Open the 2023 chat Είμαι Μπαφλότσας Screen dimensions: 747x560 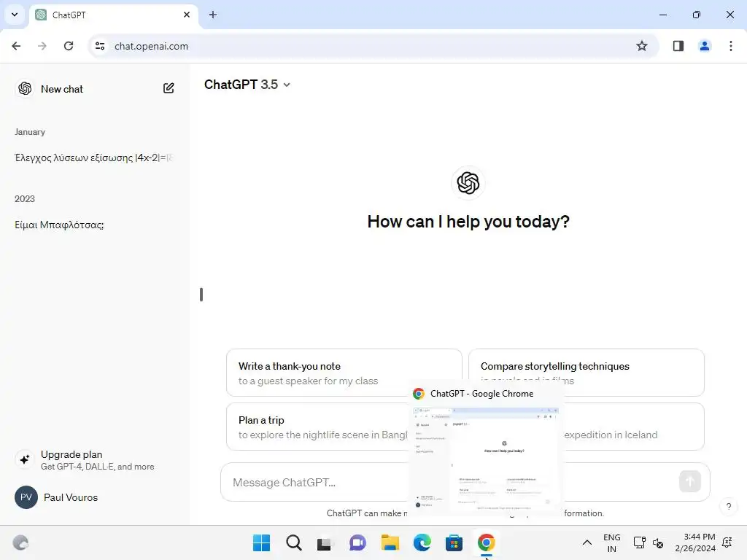coord(59,225)
